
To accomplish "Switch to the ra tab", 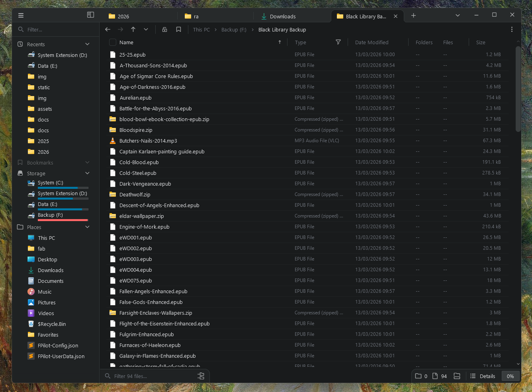I will (215, 16).
